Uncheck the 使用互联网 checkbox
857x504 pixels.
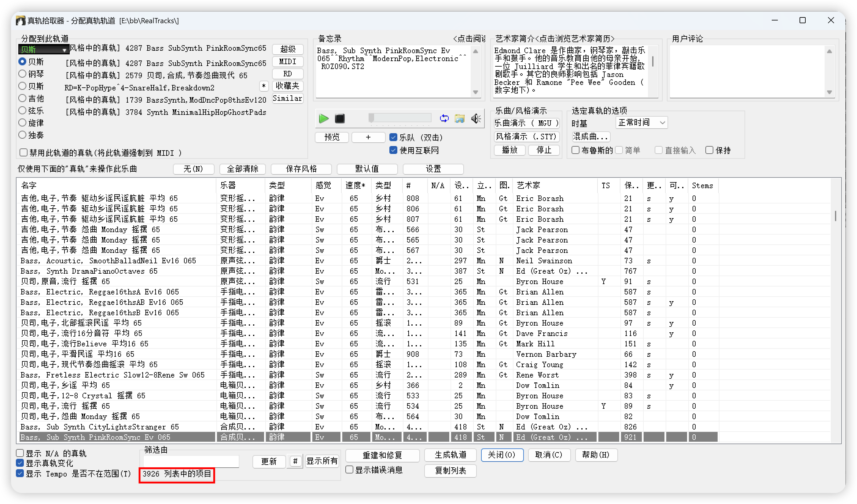[393, 150]
